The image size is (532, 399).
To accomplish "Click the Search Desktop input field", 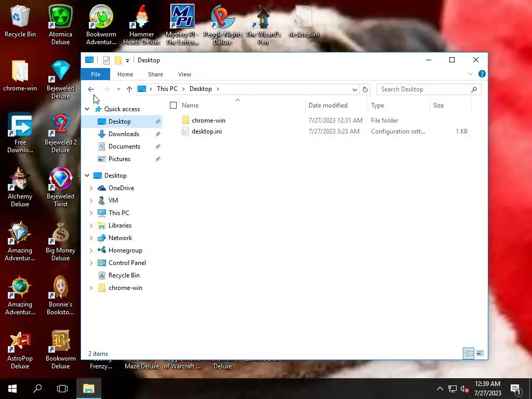I will [x=429, y=89].
